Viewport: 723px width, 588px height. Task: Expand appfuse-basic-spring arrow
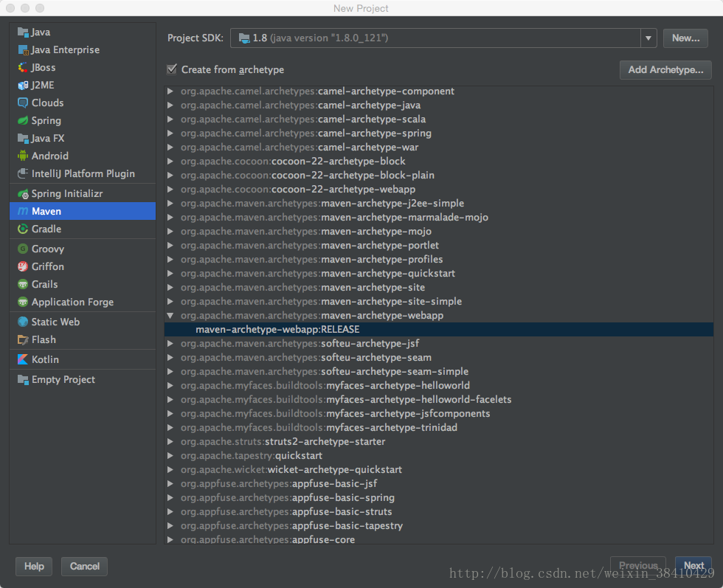[x=170, y=497]
